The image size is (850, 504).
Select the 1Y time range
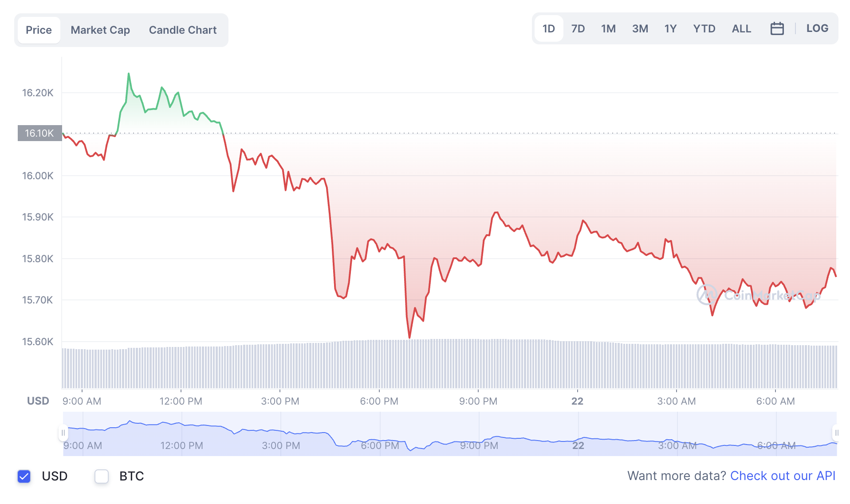click(670, 28)
